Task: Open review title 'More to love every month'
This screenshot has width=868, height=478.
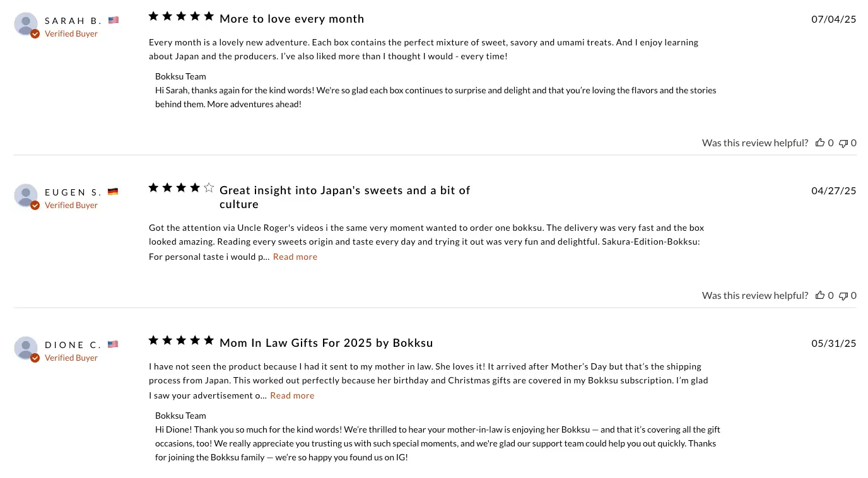Action: (x=292, y=19)
